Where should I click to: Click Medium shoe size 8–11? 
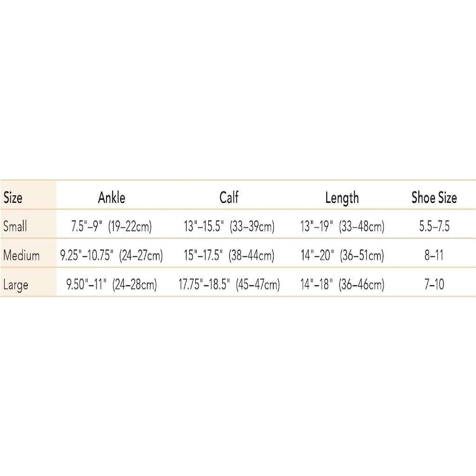click(434, 255)
